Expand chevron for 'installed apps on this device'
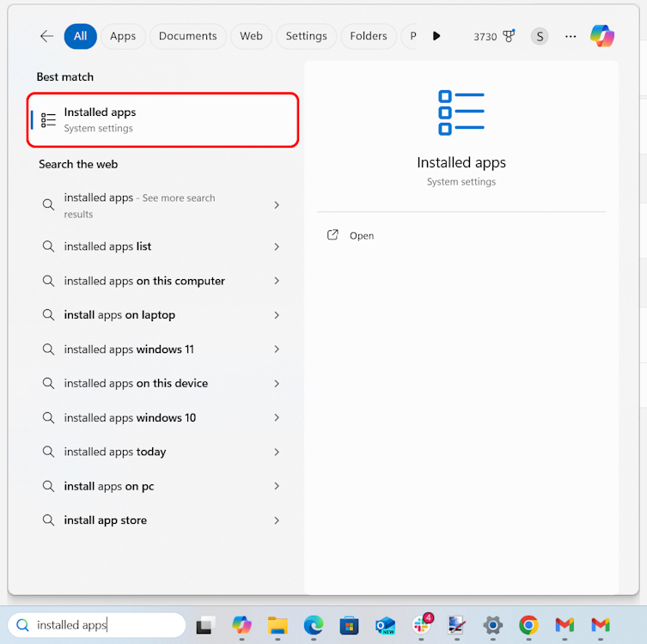Screen dimensions: 647x644 277,384
